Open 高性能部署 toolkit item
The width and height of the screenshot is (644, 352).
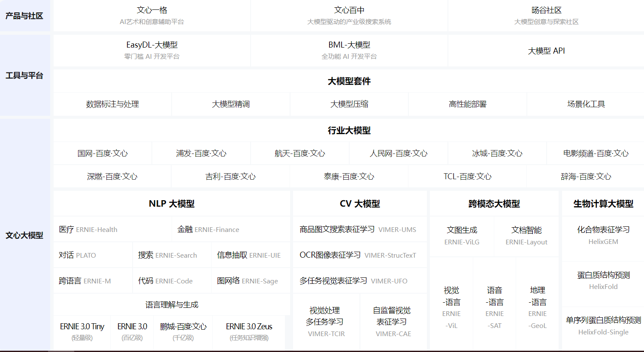click(468, 104)
